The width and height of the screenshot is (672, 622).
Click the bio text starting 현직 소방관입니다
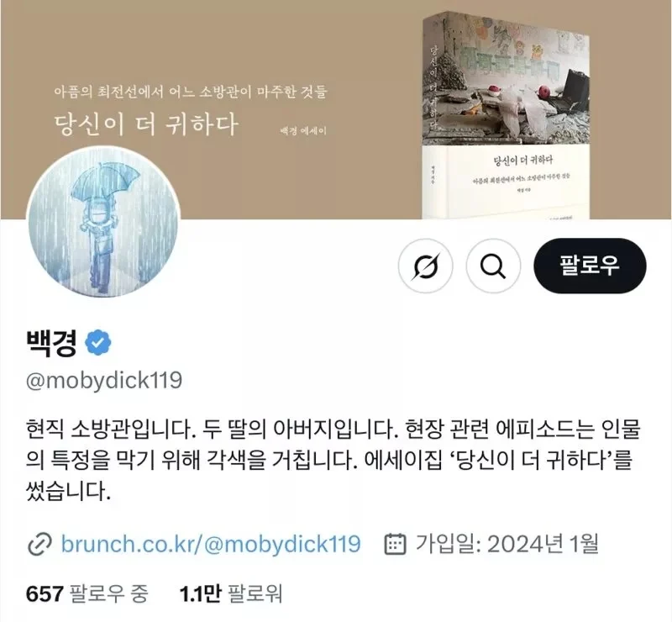(333, 460)
